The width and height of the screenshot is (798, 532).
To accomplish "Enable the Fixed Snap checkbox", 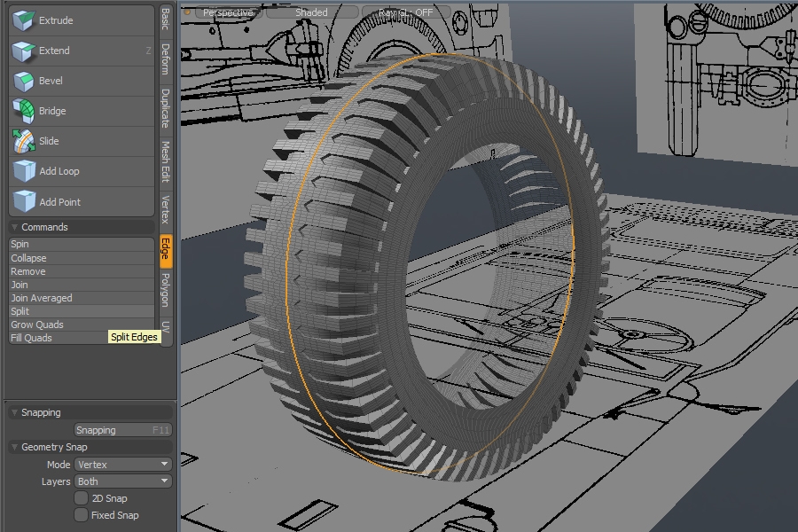I will point(81,514).
